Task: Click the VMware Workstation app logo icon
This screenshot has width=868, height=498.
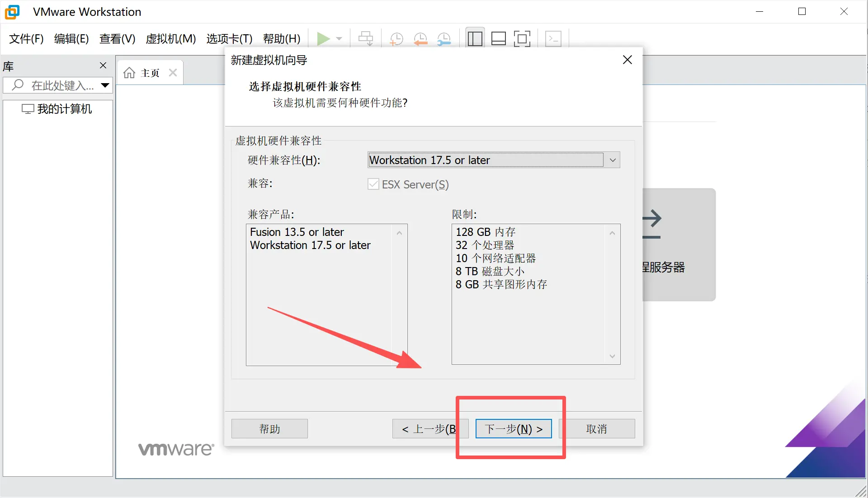Action: 12,12
